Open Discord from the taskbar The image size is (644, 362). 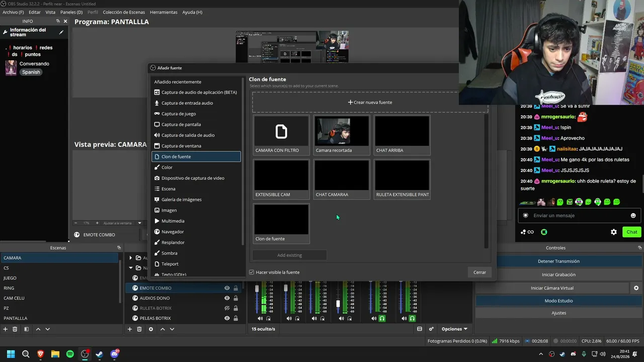[x=114, y=354]
